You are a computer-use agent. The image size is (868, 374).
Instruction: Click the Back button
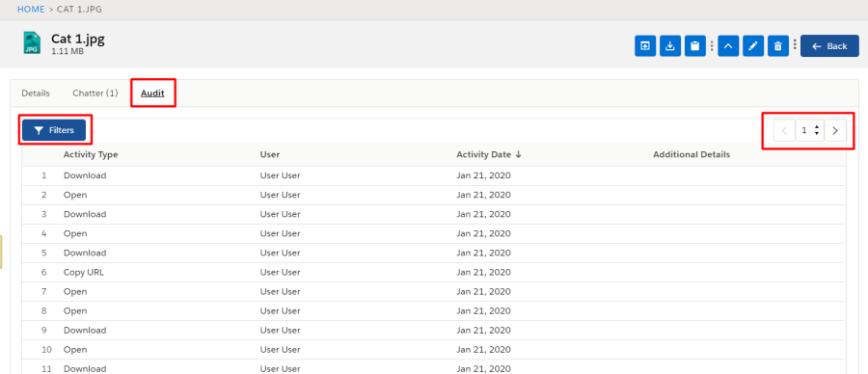click(x=829, y=46)
